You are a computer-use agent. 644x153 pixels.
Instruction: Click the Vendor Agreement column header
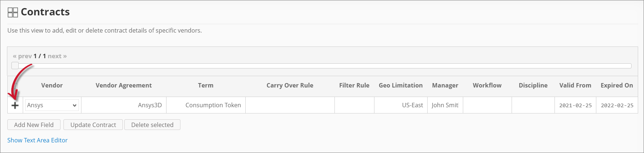pos(124,85)
